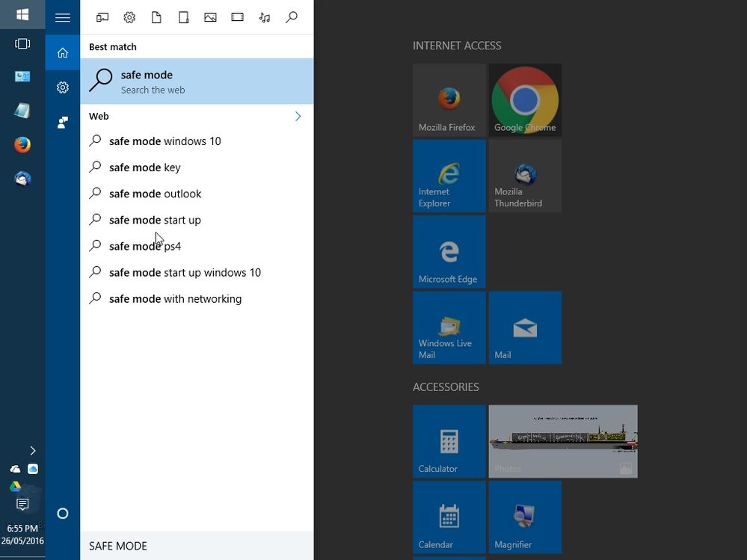
Task: Open Cortana sidebar settings gear
Action: click(x=62, y=87)
